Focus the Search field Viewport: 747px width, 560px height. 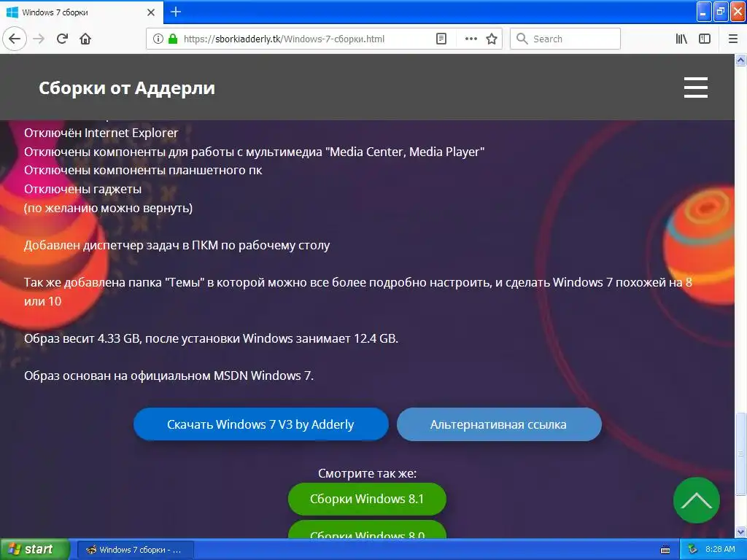565,39
